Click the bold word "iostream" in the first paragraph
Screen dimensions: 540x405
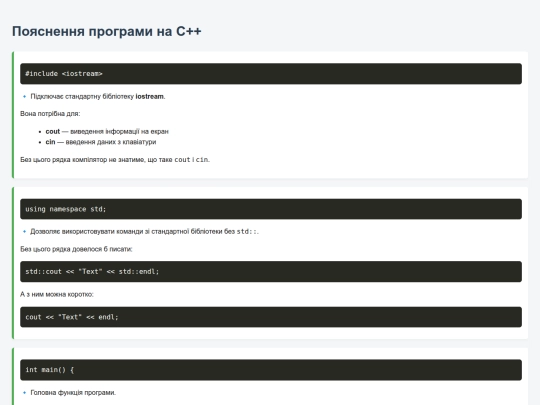(x=149, y=96)
